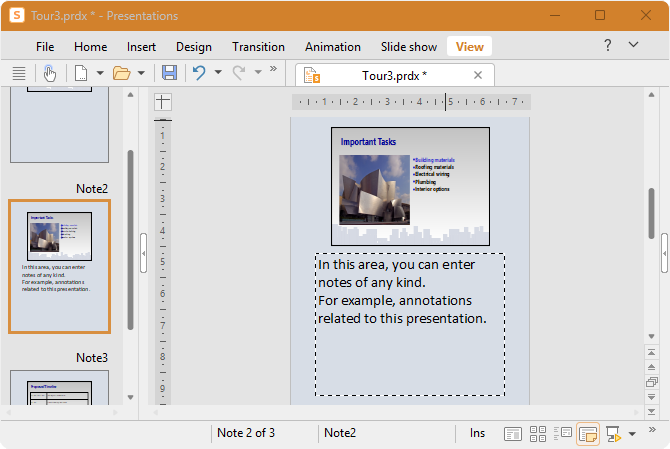This screenshot has width=670, height=449.
Task: Click the hamburger menu icon
Action: [x=19, y=73]
